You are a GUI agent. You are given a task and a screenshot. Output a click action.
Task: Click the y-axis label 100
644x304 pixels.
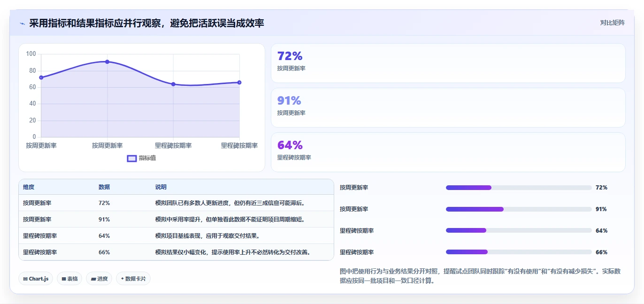click(x=31, y=54)
